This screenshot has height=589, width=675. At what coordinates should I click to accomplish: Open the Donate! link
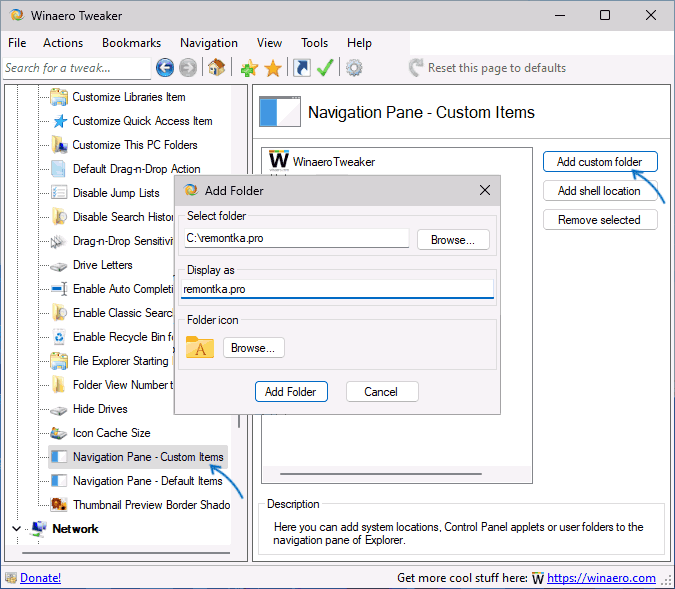(40, 578)
